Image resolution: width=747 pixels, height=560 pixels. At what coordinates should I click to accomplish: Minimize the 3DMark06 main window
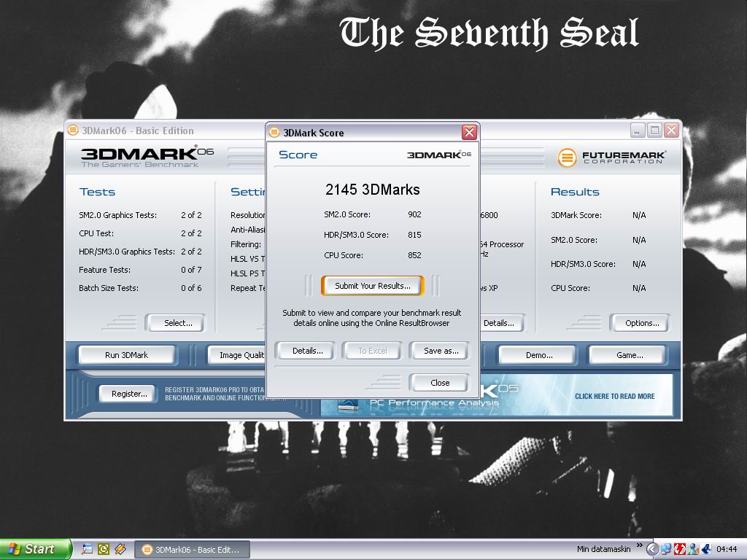[x=638, y=130]
